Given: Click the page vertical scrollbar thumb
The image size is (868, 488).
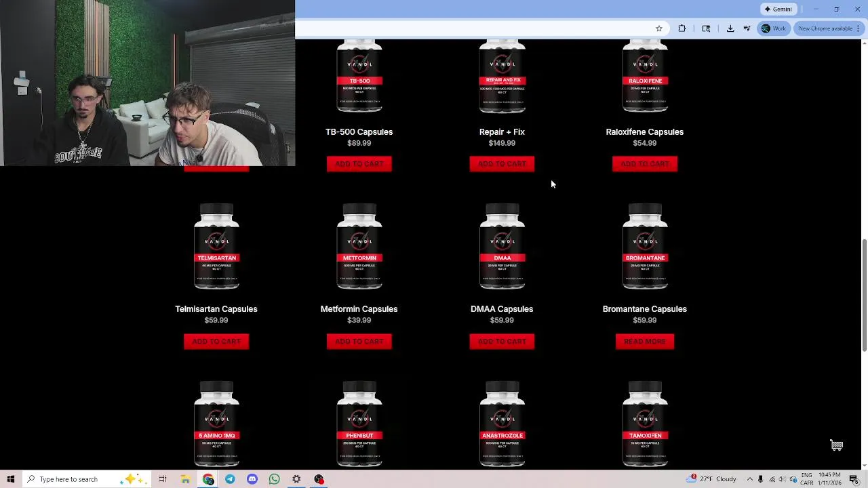Looking at the screenshot, I should click(864, 296).
